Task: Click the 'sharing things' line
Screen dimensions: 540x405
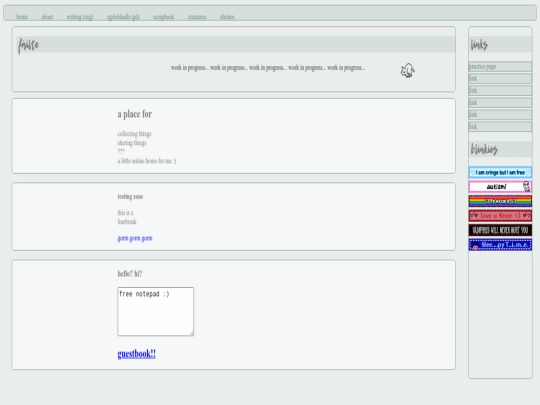Action: pos(132,143)
